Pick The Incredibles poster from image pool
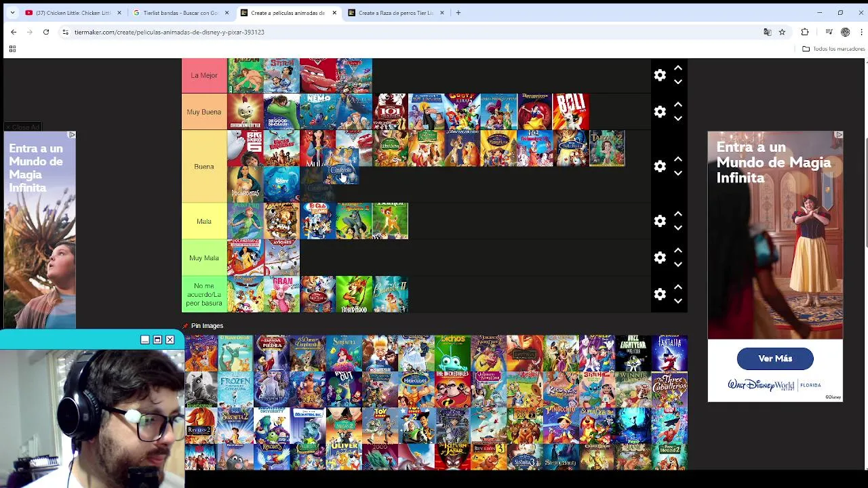The image size is (868, 488). tap(452, 389)
